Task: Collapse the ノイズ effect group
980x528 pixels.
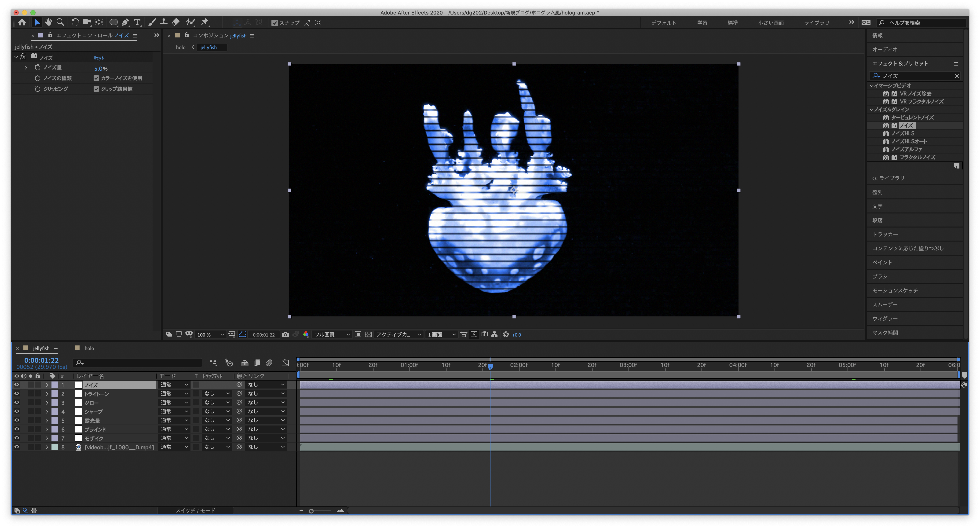Action: point(16,57)
